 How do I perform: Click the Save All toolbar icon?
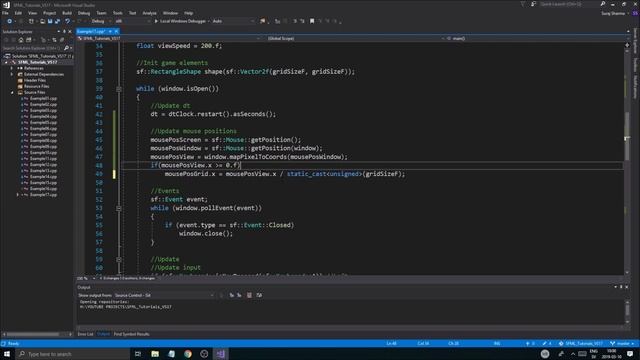[x=57, y=21]
